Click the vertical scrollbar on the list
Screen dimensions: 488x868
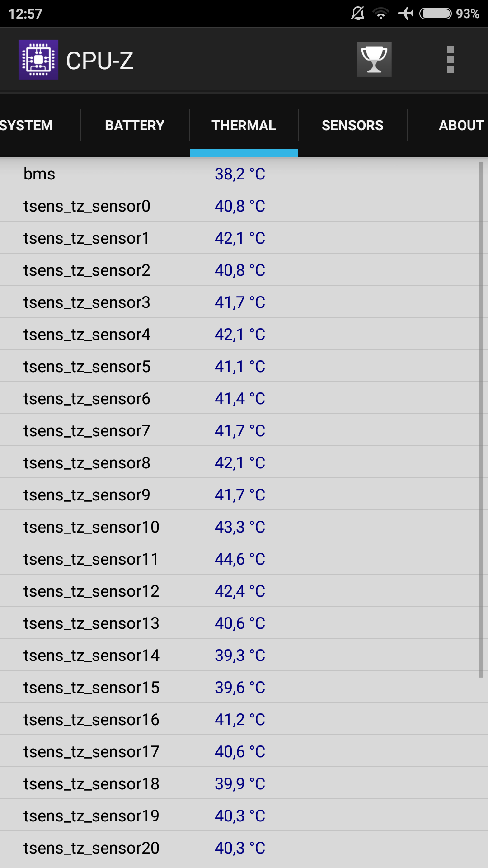point(481,420)
